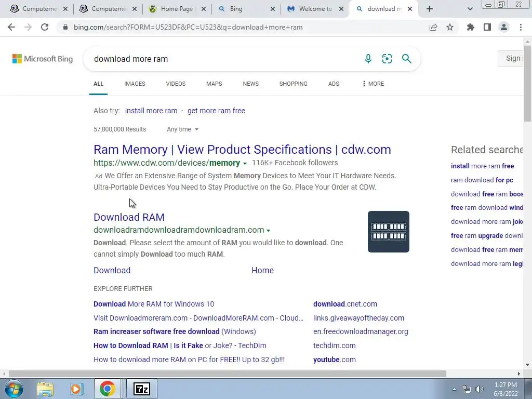
Task: Select the ADS search tab
Action: [x=334, y=84]
